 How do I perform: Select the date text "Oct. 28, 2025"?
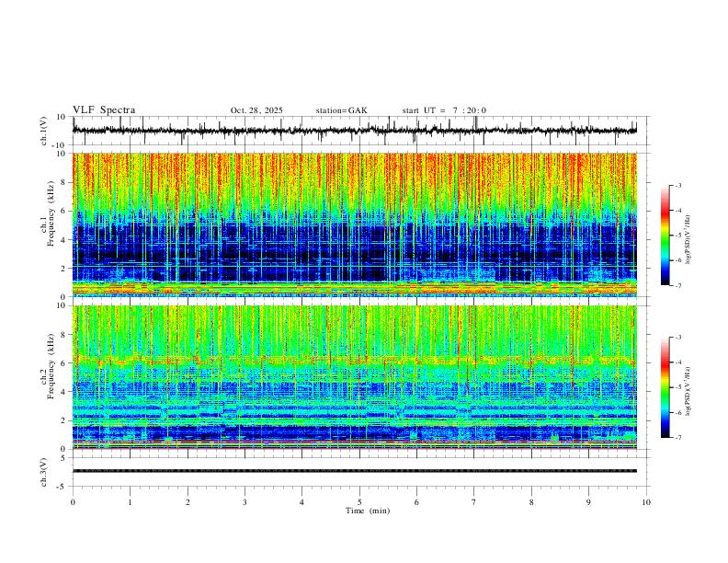[x=256, y=110]
